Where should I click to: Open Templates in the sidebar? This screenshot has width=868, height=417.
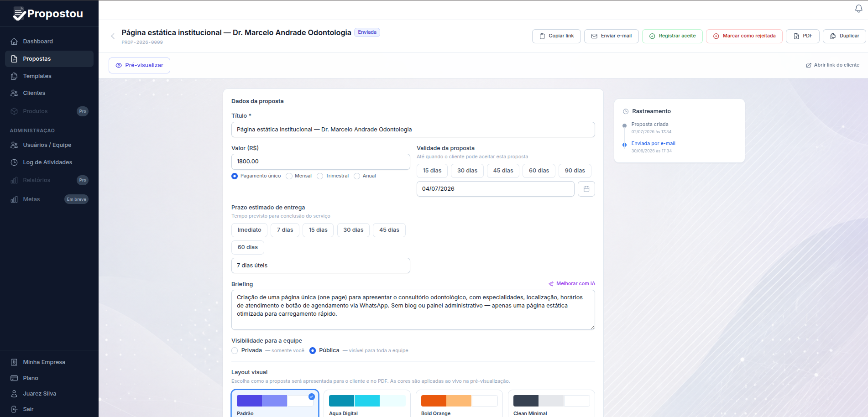(49, 76)
